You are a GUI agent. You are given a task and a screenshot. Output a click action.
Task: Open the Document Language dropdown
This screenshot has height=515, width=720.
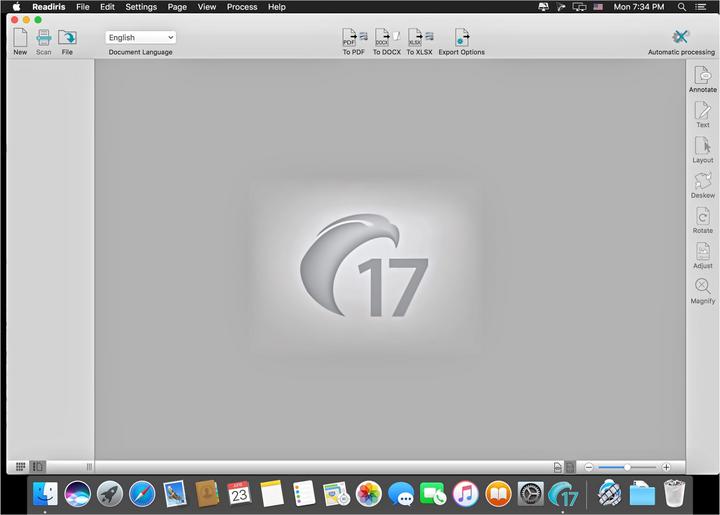[141, 38]
